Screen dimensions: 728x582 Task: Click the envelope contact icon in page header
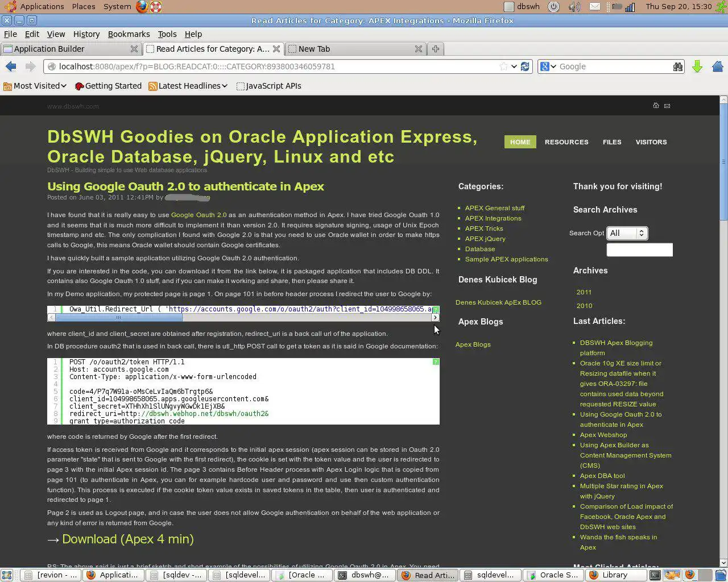point(667,106)
